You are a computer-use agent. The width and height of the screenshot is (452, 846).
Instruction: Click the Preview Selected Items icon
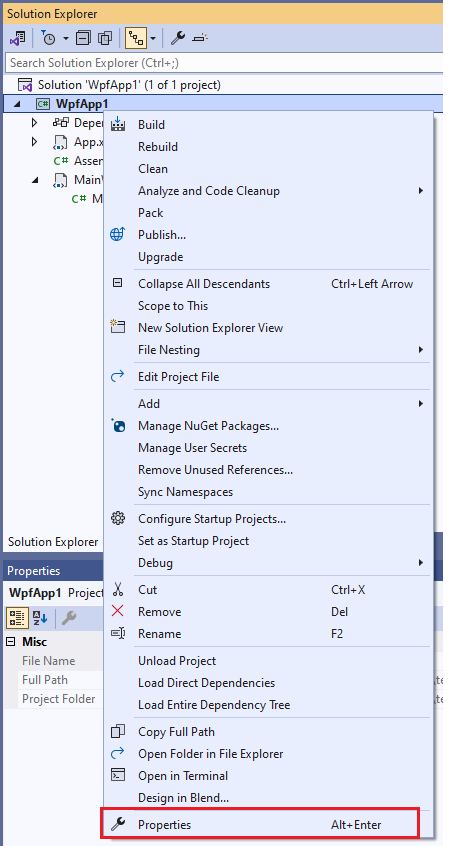200,39
